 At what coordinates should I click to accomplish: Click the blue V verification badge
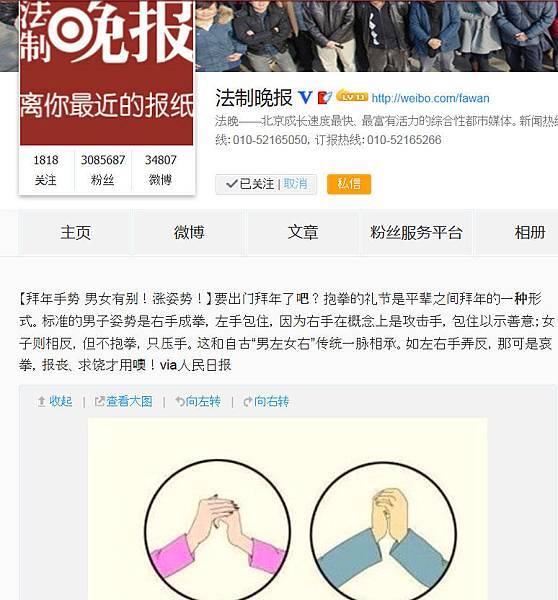(305, 98)
